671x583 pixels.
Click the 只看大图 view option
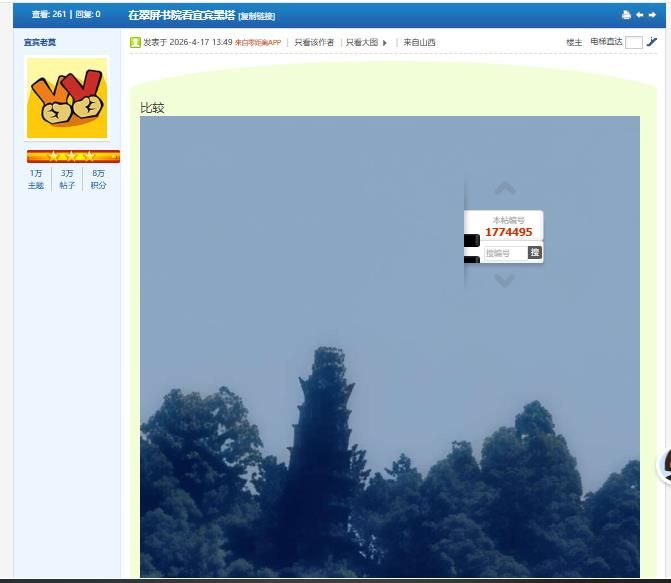coord(361,42)
